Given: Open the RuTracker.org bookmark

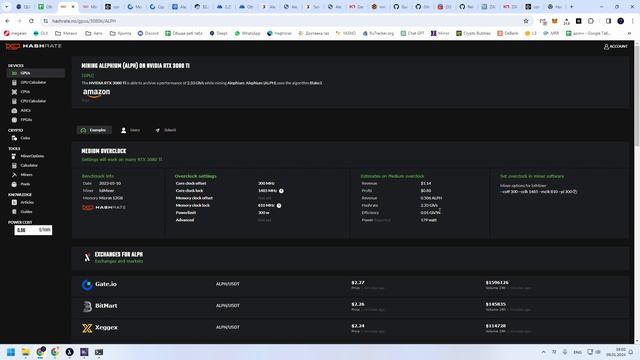Looking at the screenshot, I should click(x=378, y=33).
